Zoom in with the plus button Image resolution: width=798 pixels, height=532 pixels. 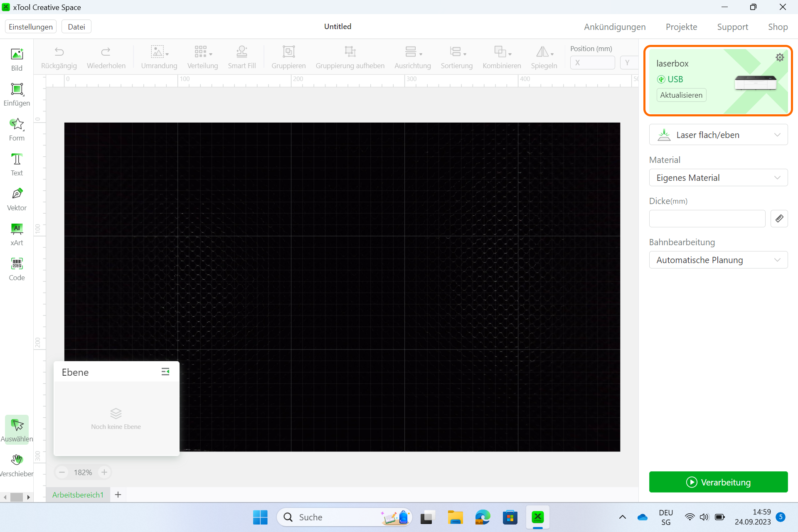coord(104,472)
